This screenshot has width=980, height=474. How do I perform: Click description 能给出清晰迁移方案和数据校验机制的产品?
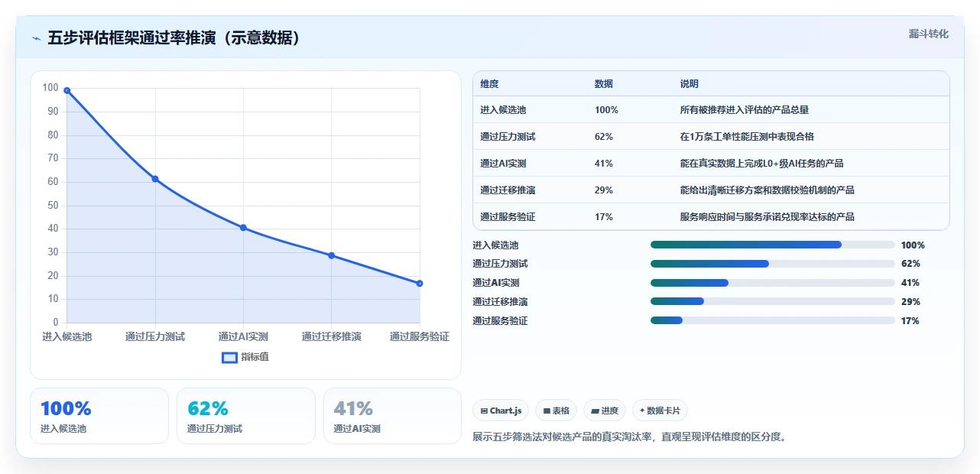coord(767,190)
